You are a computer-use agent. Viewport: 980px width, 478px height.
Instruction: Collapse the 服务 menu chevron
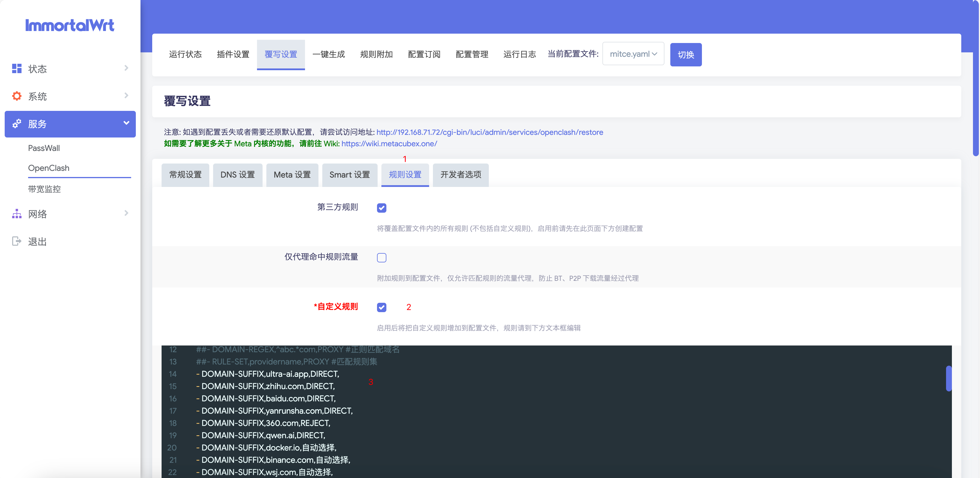pyautogui.click(x=126, y=123)
